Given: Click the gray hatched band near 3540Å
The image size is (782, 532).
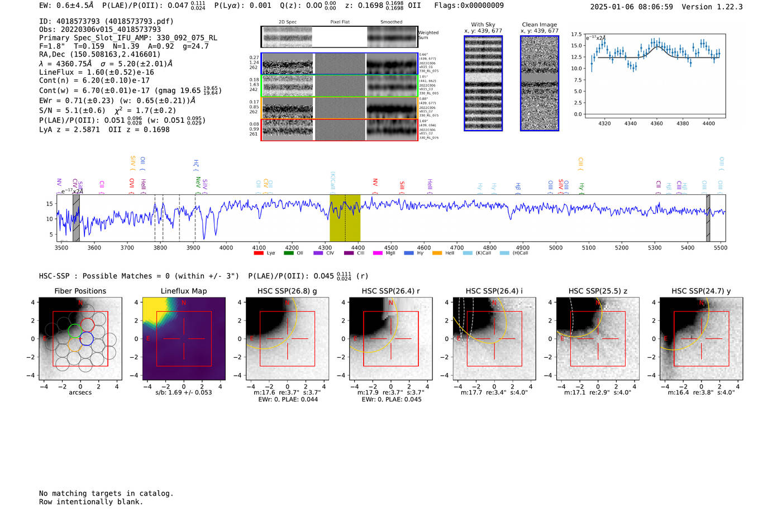Looking at the screenshot, I should tap(76, 218).
